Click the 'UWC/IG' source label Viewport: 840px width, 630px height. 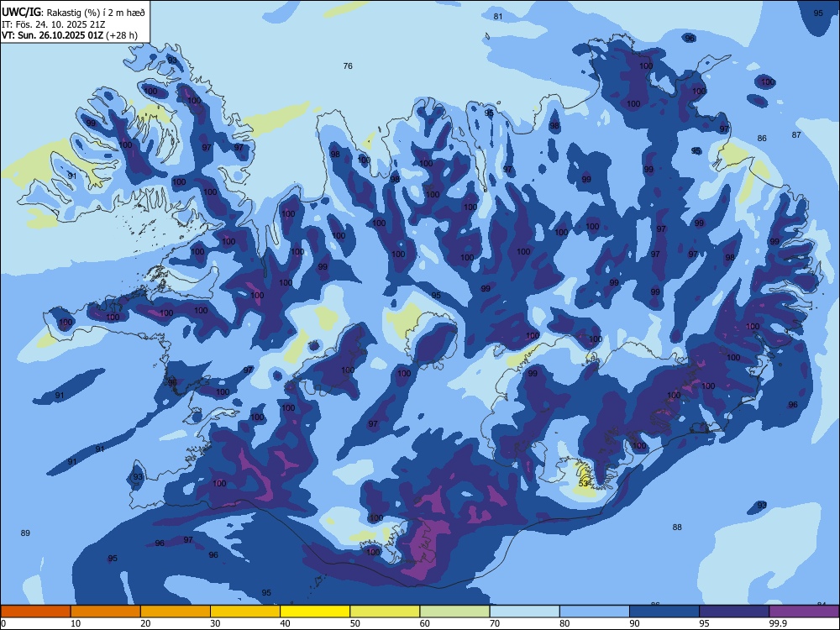pyautogui.click(x=22, y=13)
